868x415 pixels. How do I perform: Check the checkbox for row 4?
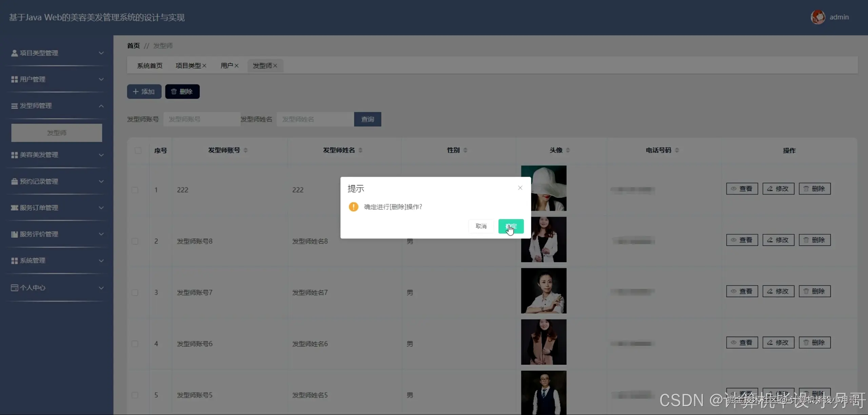point(135,344)
